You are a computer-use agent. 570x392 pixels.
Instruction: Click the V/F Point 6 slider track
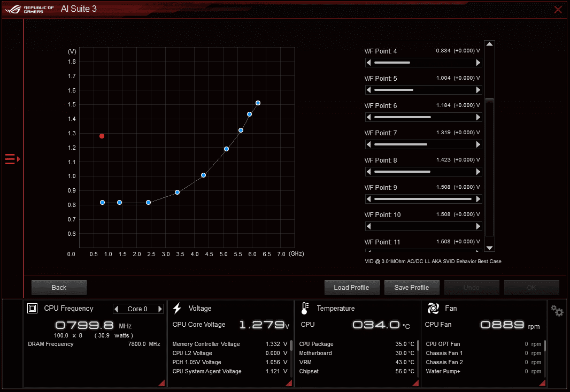pyautogui.click(x=423, y=117)
